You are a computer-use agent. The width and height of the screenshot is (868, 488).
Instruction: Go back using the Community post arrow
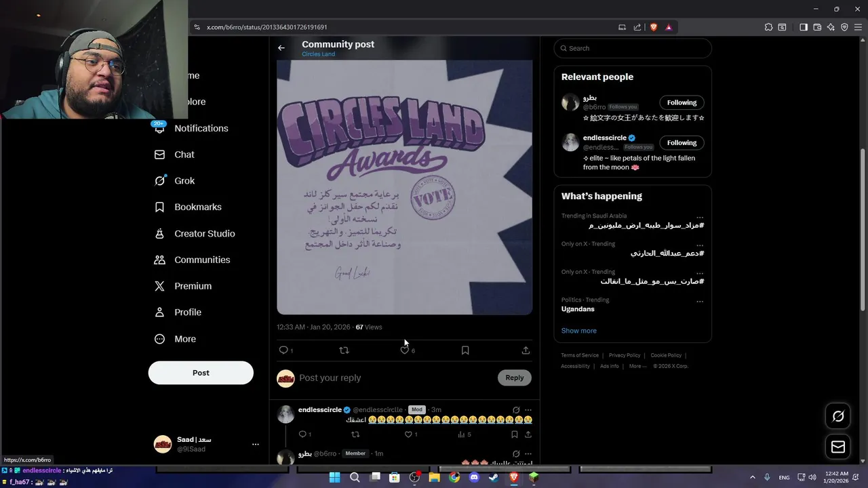point(281,48)
